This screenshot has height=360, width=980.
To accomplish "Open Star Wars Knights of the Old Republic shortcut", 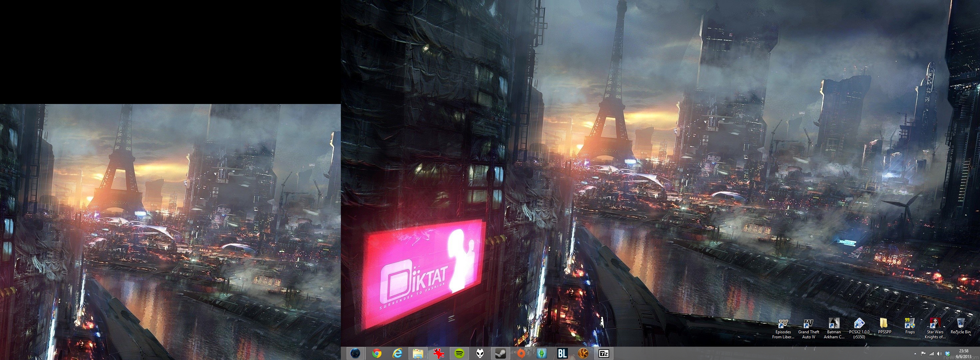I will click(935, 329).
